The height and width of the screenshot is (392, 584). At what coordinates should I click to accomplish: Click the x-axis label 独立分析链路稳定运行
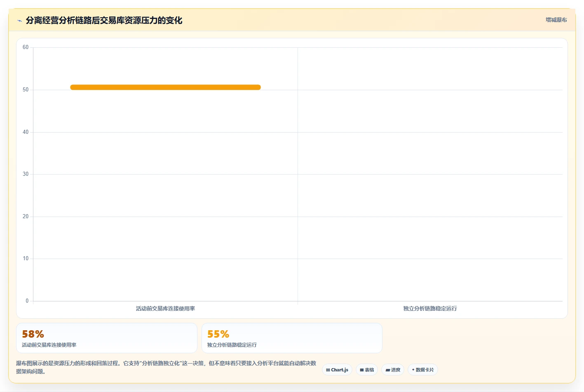pos(430,308)
